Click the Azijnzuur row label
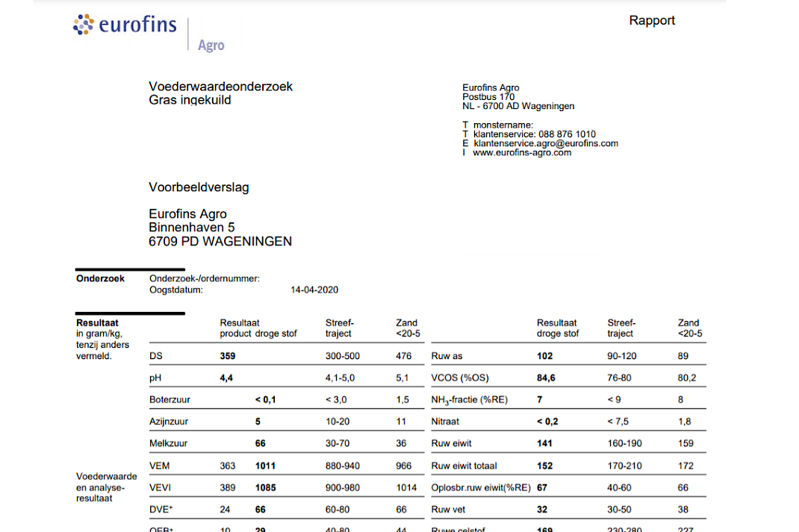 tap(169, 422)
